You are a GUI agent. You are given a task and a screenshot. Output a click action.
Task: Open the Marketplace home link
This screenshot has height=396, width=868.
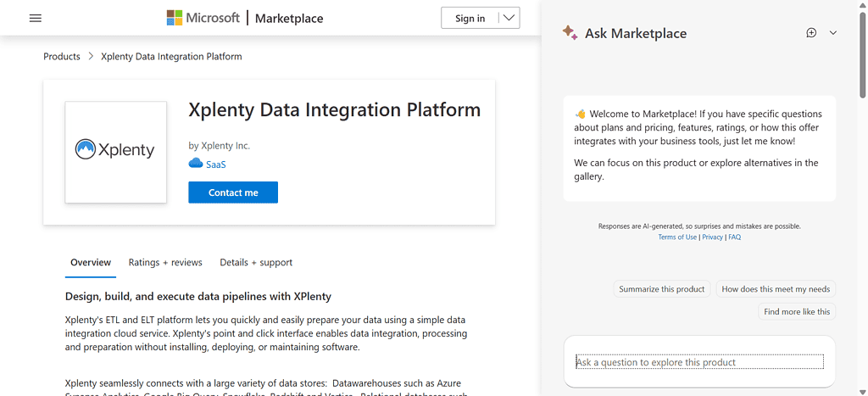(289, 19)
